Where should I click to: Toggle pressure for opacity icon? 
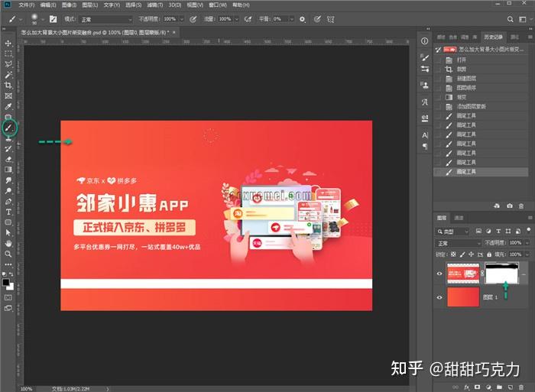point(193,19)
